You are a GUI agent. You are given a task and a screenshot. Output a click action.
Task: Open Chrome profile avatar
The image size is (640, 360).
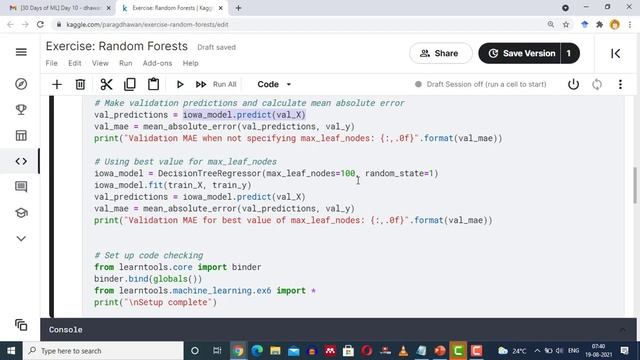pyautogui.click(x=615, y=24)
